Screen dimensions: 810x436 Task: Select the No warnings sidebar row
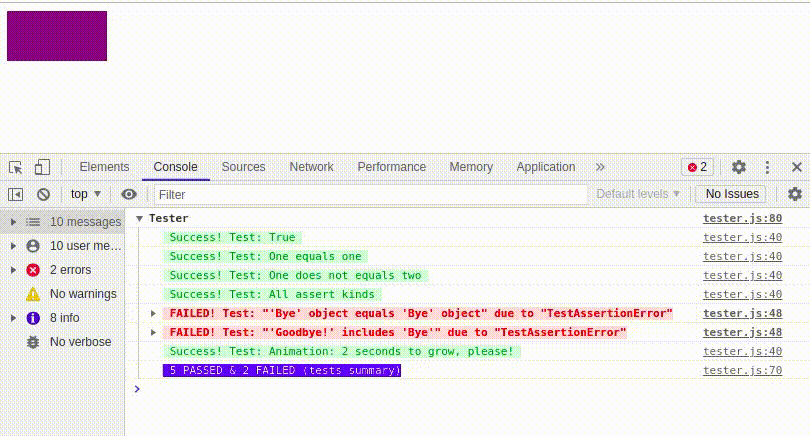click(62, 294)
